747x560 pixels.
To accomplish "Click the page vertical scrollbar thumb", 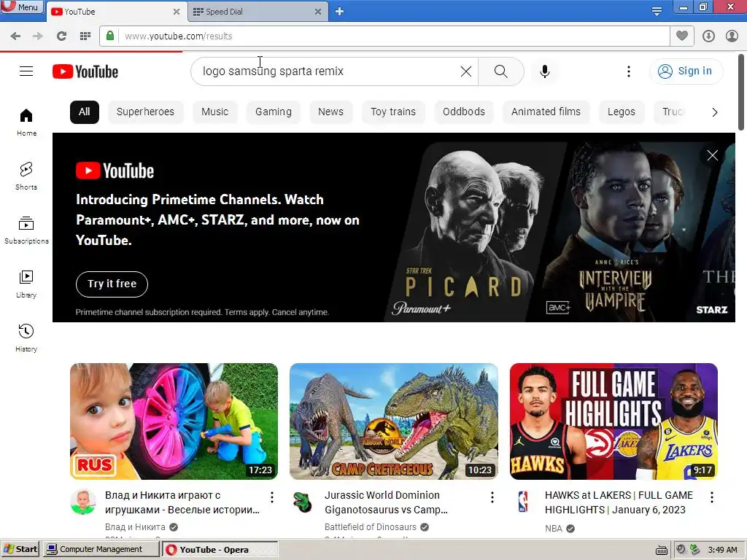I will tap(741, 91).
